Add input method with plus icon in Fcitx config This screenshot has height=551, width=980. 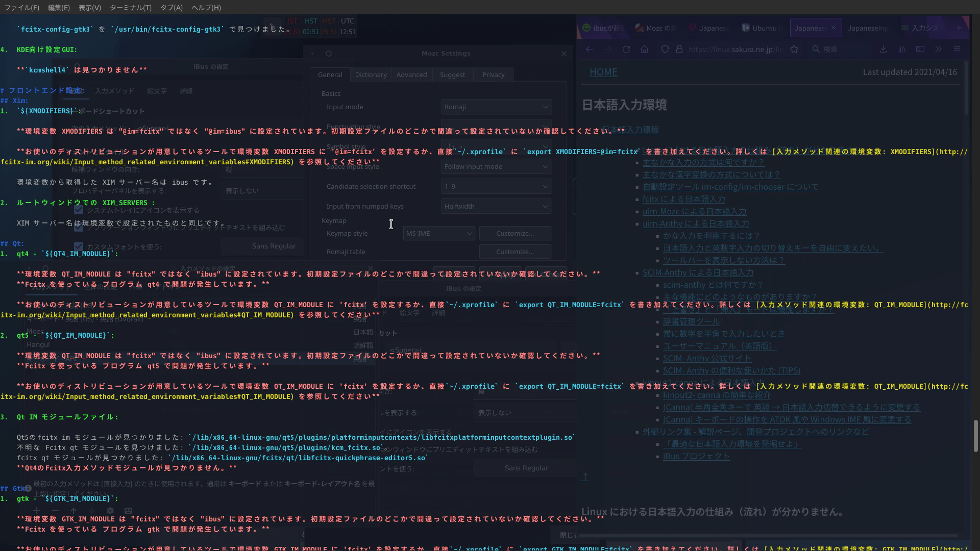pos(37,510)
